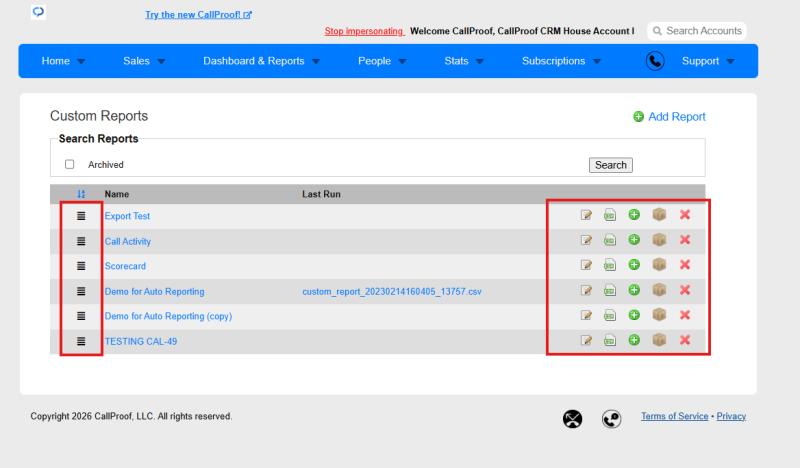Click the phone with clock icon in the footer

pos(611,419)
